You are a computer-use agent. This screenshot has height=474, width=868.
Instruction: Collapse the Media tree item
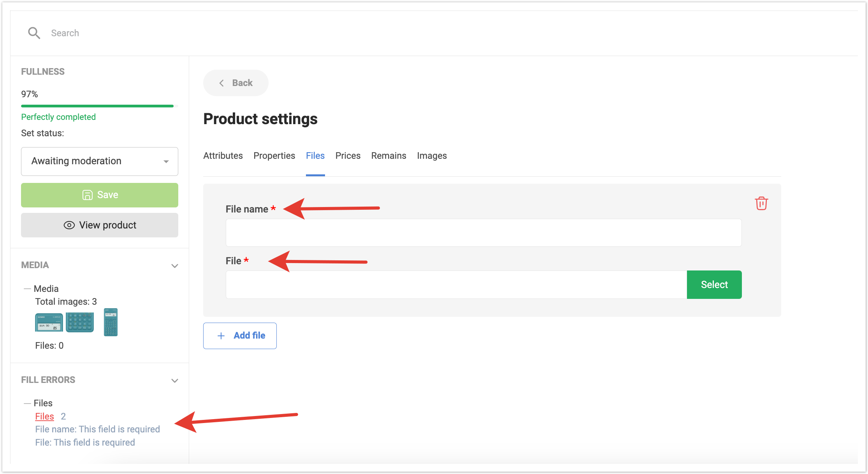pyautogui.click(x=27, y=289)
